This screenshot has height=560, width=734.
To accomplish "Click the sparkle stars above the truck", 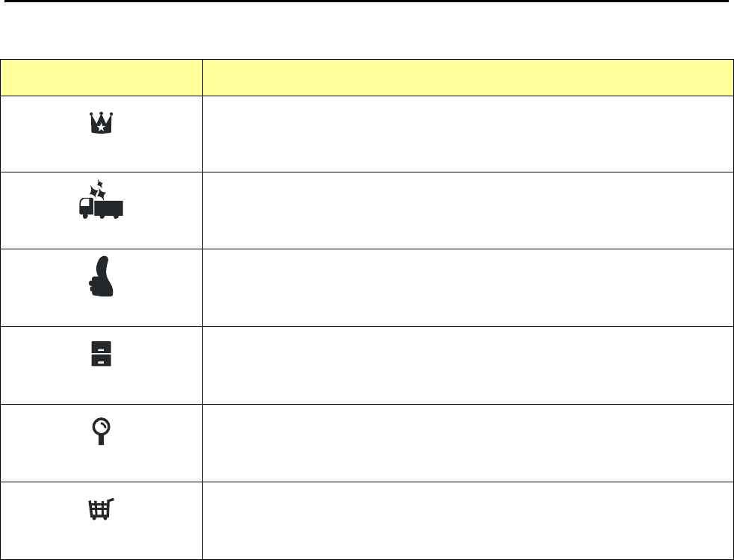I will tap(98, 189).
